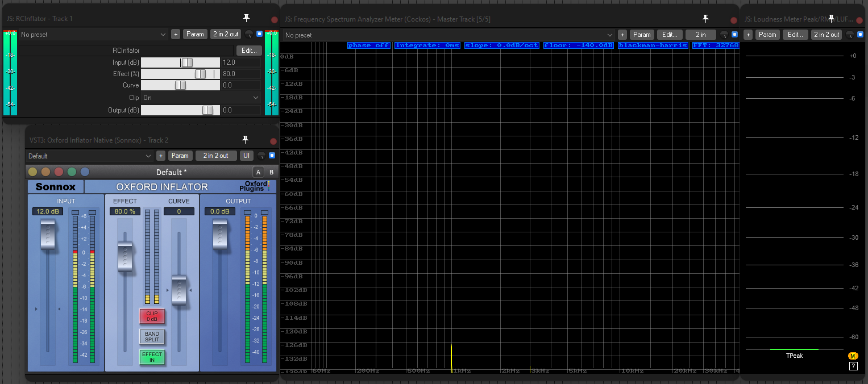
Task: Click the orange round button in Sonnox toolbar
Action: (x=45, y=172)
